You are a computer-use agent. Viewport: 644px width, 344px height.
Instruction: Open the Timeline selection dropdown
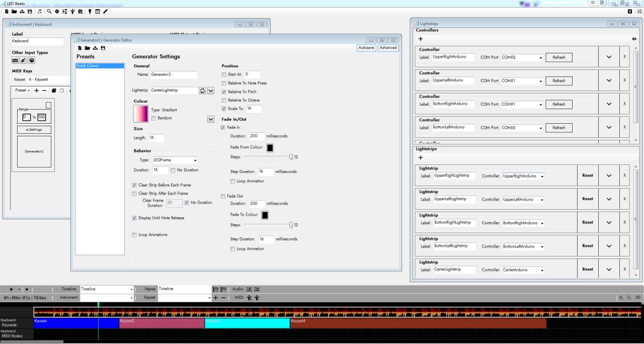tap(107, 289)
